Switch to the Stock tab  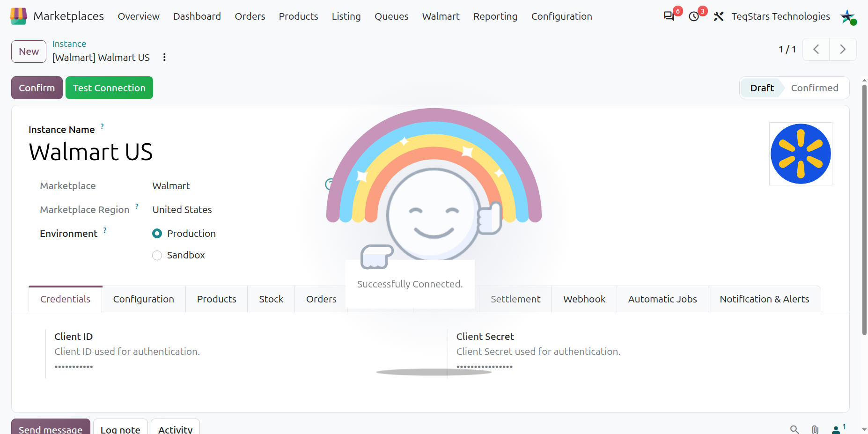[271, 299]
